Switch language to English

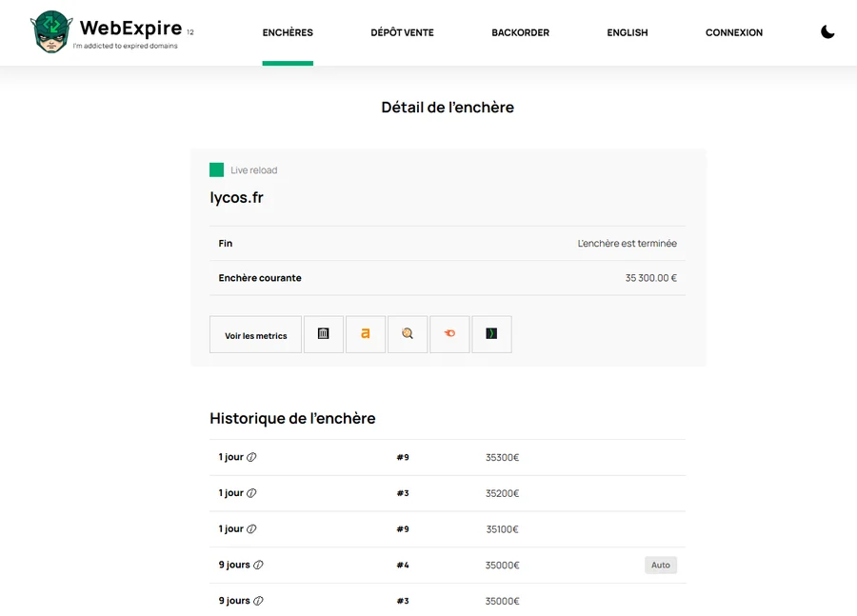628,32
